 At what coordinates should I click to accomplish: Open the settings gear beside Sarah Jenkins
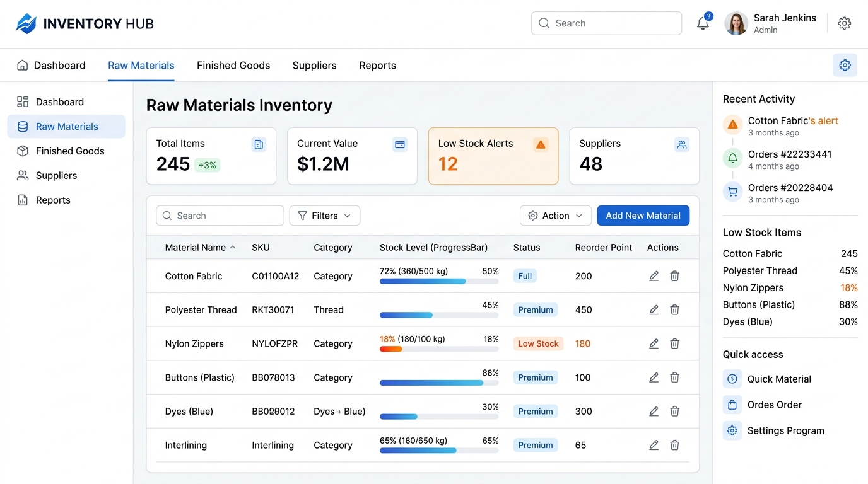click(845, 23)
